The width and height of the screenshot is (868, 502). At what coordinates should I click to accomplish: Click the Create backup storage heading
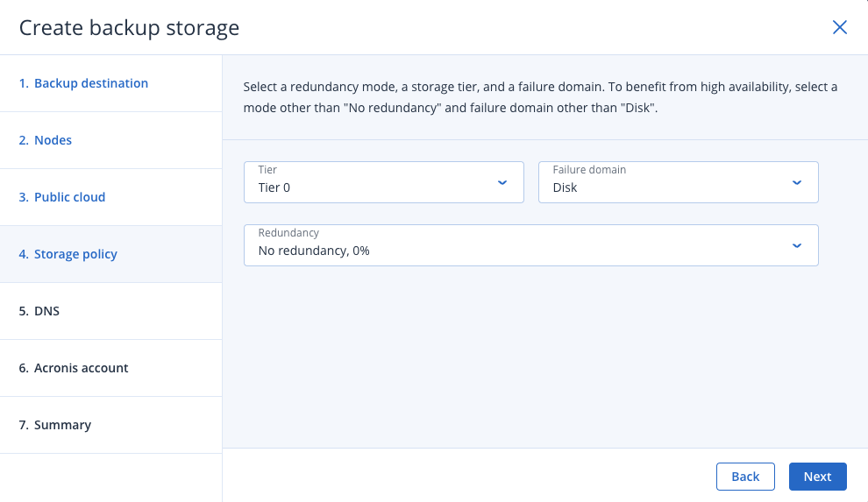click(x=129, y=28)
